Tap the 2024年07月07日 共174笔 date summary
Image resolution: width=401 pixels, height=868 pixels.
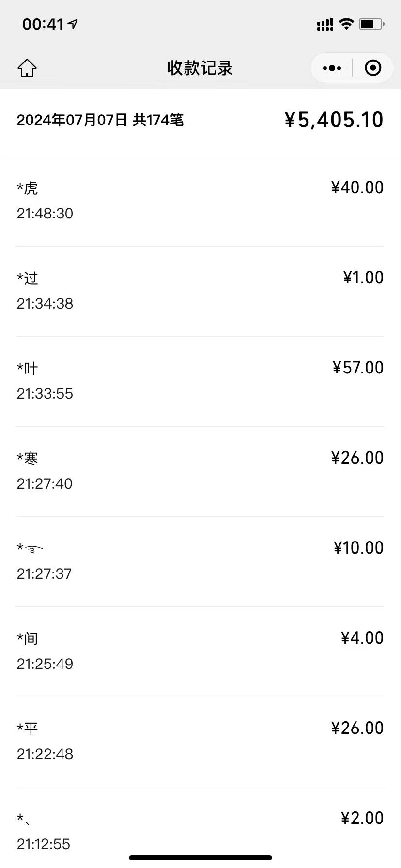coord(100,120)
